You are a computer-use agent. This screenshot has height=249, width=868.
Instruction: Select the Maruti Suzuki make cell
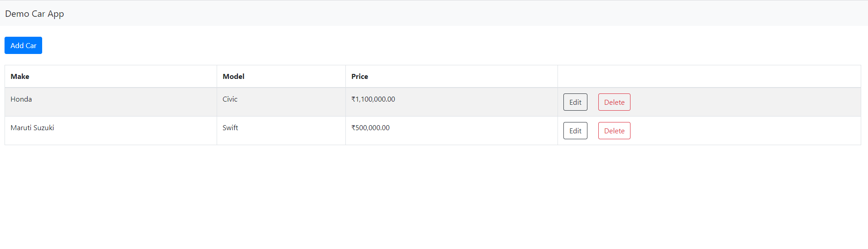click(32, 127)
